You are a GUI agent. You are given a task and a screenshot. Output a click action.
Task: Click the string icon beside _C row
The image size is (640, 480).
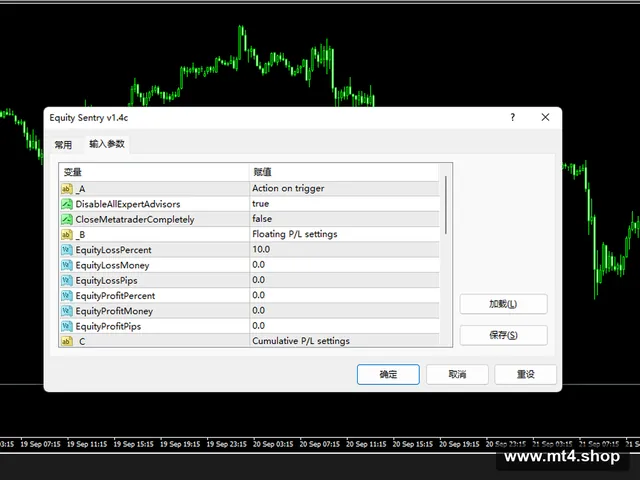coord(67,341)
